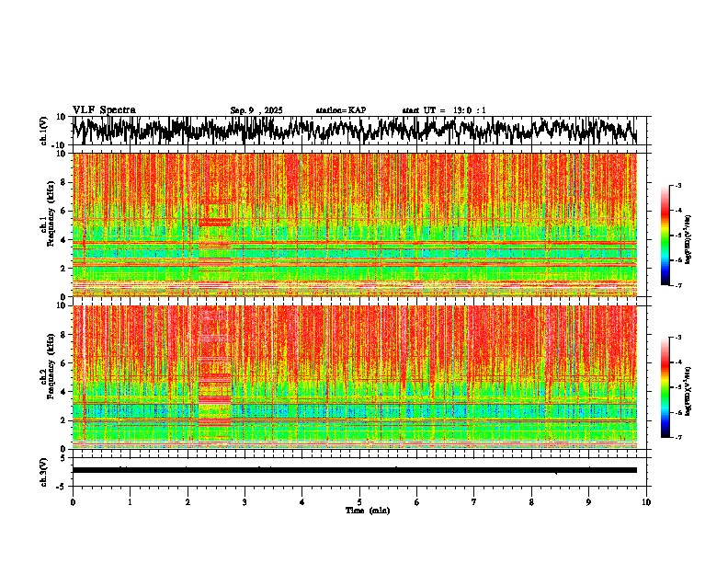Click the "6" kHz tick on ch.1 frequency axis

(63, 212)
